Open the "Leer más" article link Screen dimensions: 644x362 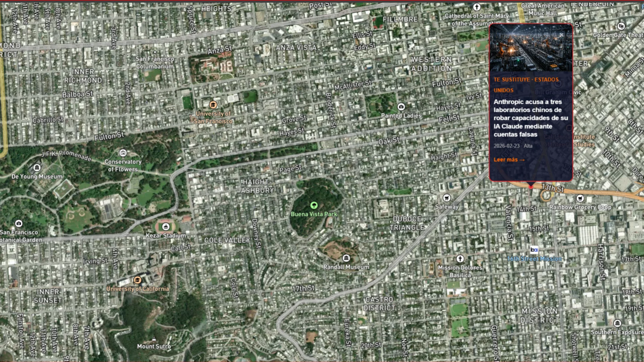[508, 160]
